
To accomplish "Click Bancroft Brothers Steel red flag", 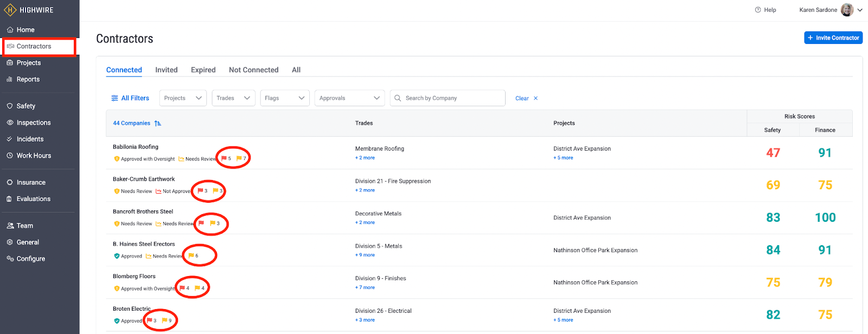I will [201, 223].
